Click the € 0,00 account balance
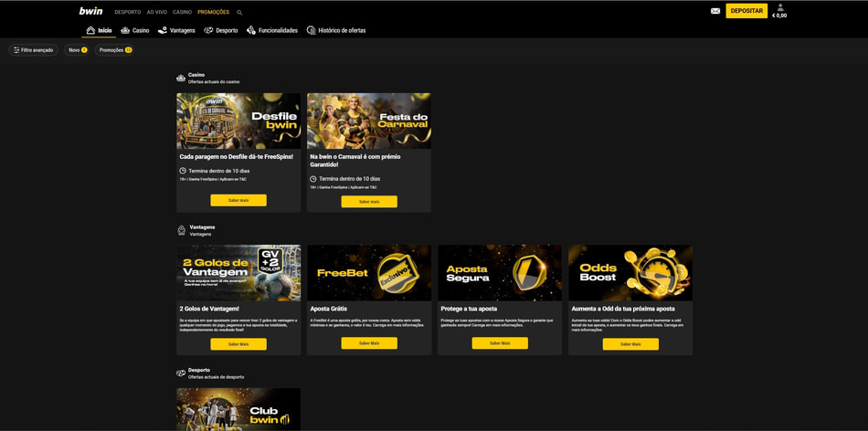The image size is (868, 431). pos(779,16)
